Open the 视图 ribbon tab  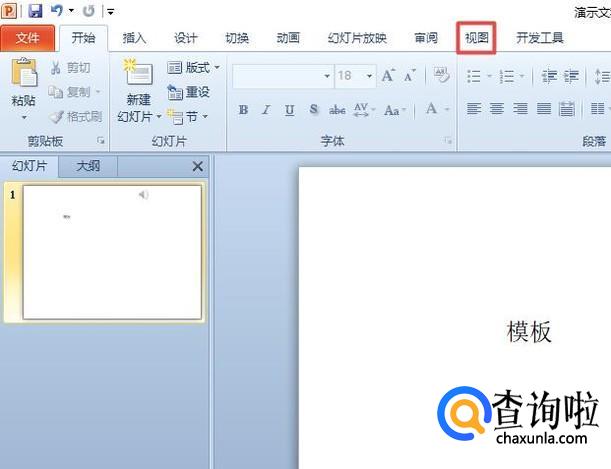[x=477, y=38]
